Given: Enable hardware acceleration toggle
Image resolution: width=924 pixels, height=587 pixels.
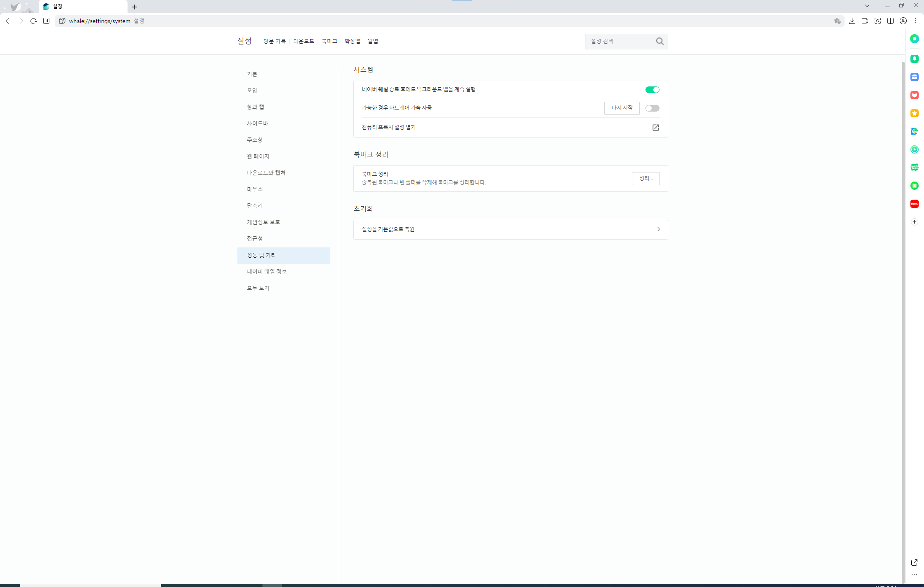Looking at the screenshot, I should click(x=652, y=108).
